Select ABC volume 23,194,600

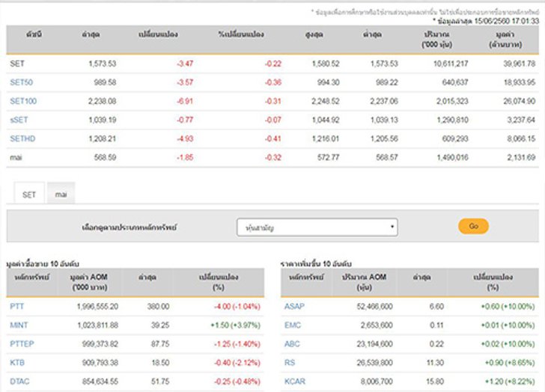pos(374,343)
